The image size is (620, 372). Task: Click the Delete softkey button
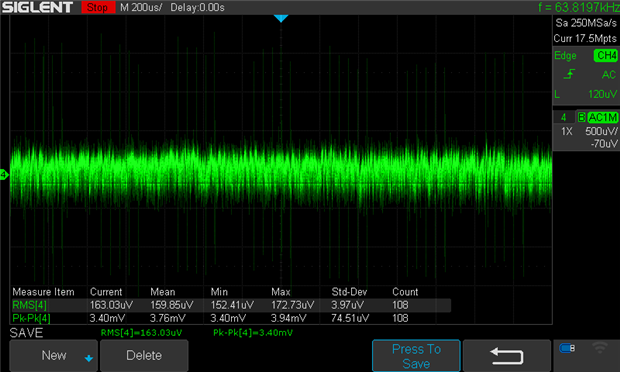[144, 356]
